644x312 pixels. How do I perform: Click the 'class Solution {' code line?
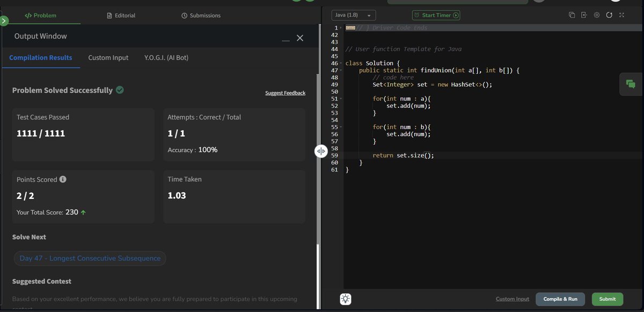pyautogui.click(x=372, y=63)
